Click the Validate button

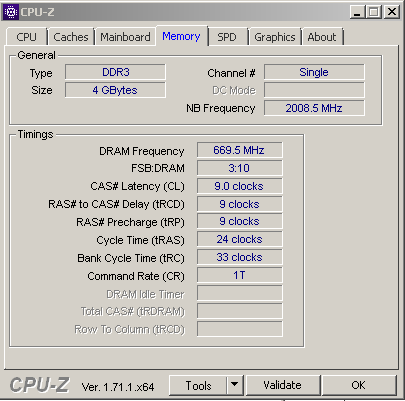tap(282, 385)
